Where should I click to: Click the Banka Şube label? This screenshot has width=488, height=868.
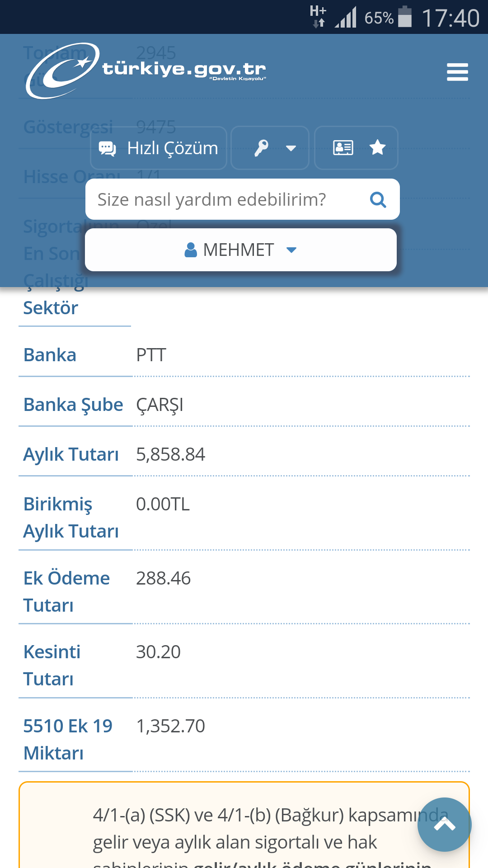(x=73, y=405)
